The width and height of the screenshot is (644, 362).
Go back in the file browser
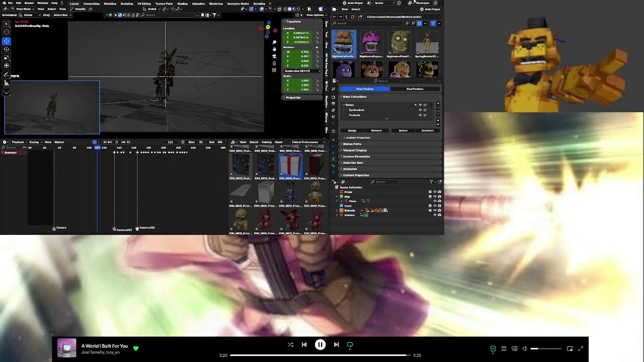coord(335,17)
